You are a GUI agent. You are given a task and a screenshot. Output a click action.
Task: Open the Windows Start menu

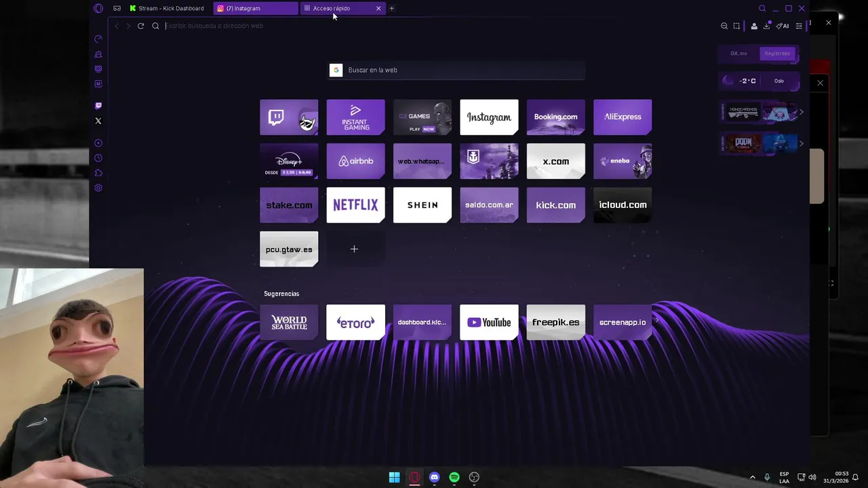[394, 477]
